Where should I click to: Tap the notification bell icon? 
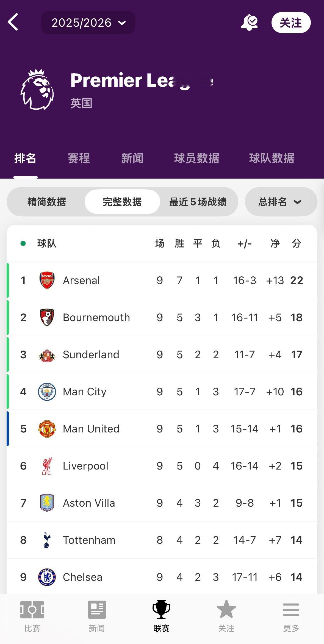(249, 23)
